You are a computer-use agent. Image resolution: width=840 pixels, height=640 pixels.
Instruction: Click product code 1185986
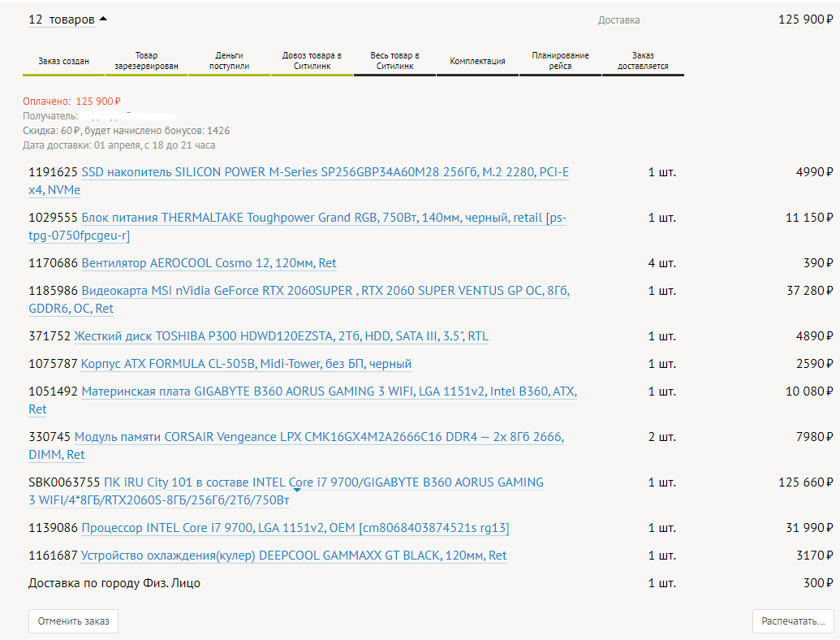(53, 291)
